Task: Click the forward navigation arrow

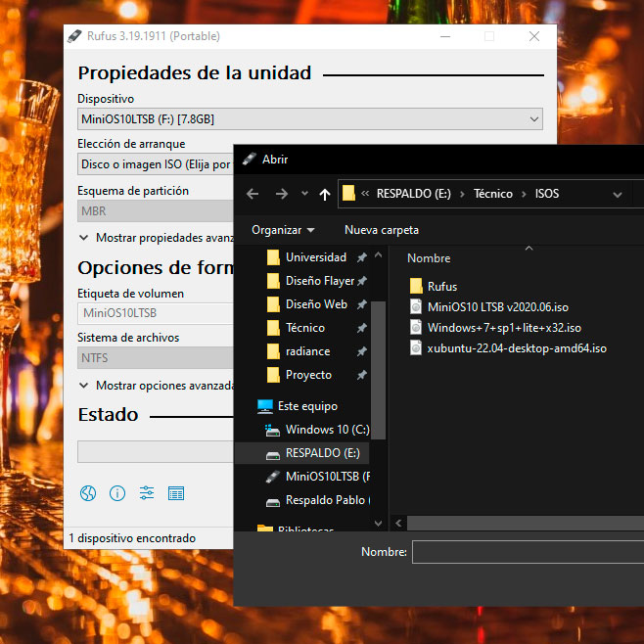Action: 282,194
